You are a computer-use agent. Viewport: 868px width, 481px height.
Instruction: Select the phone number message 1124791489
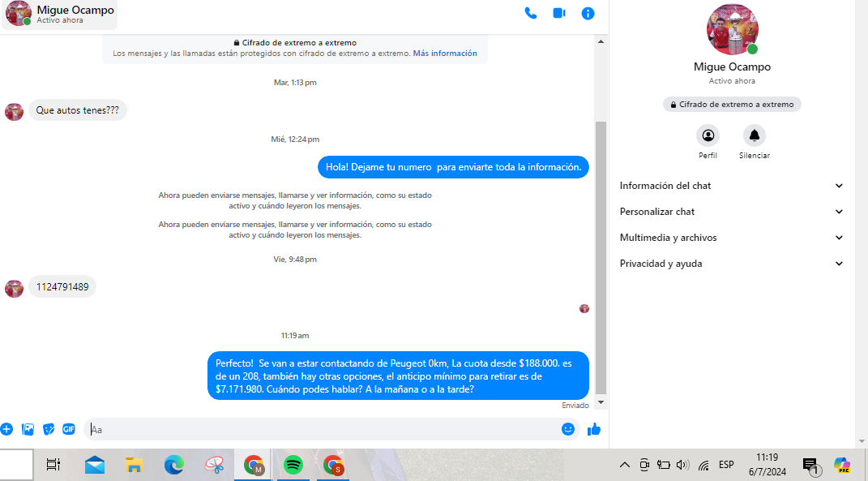(x=62, y=286)
